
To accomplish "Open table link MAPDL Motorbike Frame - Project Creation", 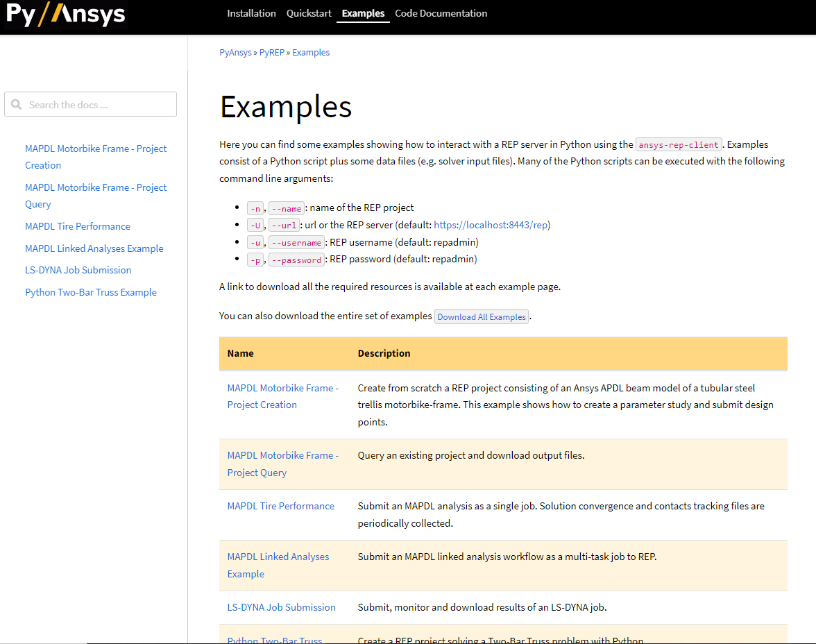I will pyautogui.click(x=282, y=396).
